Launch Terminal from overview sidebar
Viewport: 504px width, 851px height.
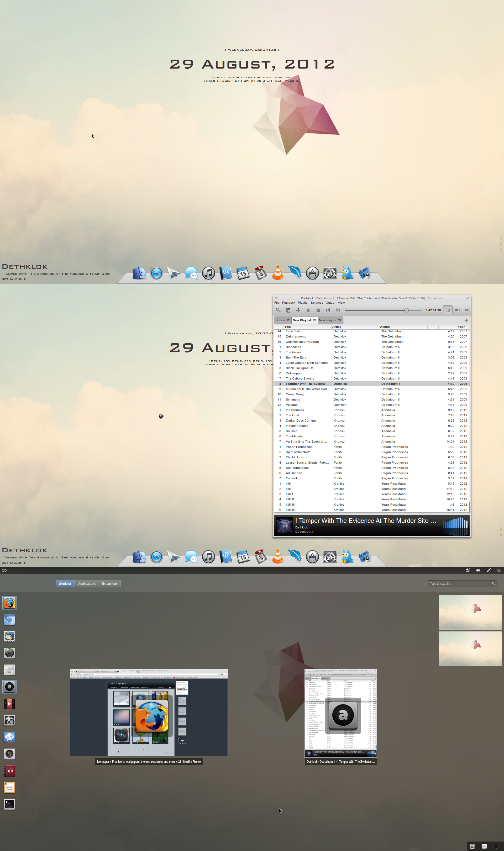pos(9,804)
